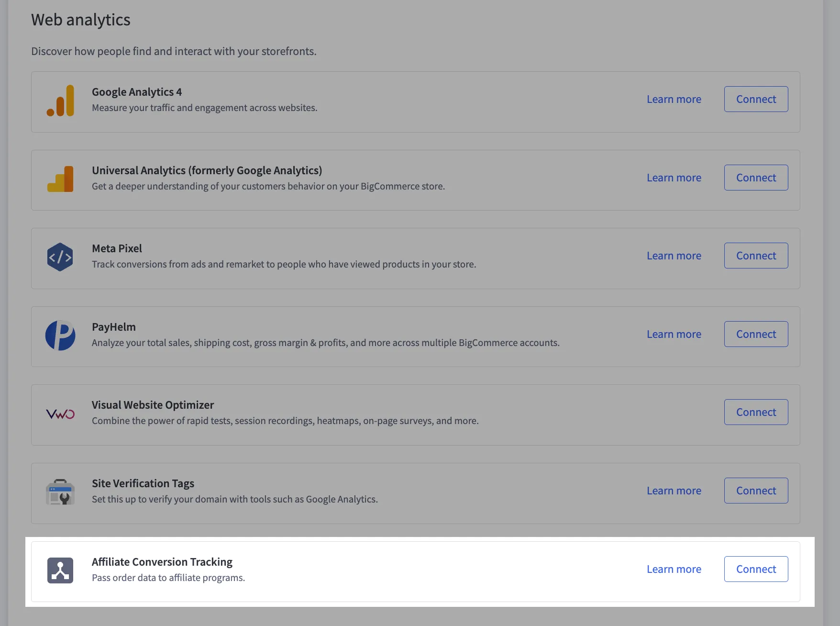Open Learn more for Universal Analytics

click(x=674, y=178)
